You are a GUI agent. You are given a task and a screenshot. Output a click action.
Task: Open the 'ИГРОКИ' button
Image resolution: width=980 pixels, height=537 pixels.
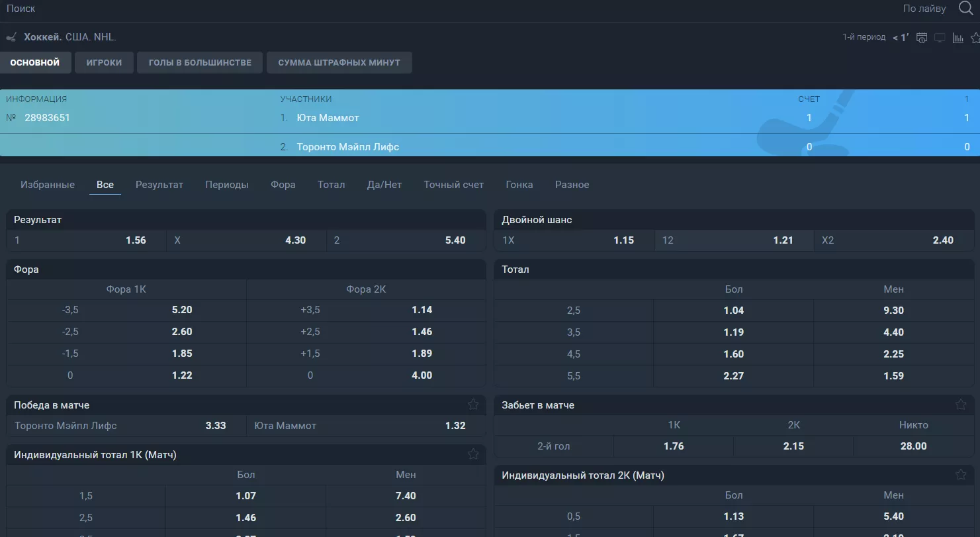tap(104, 63)
